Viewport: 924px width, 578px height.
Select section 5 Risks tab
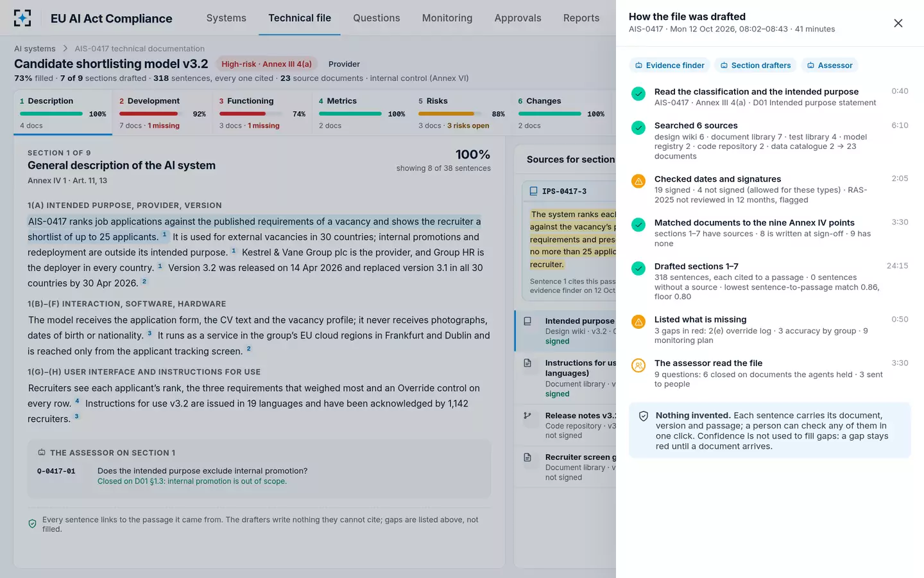[461, 113]
